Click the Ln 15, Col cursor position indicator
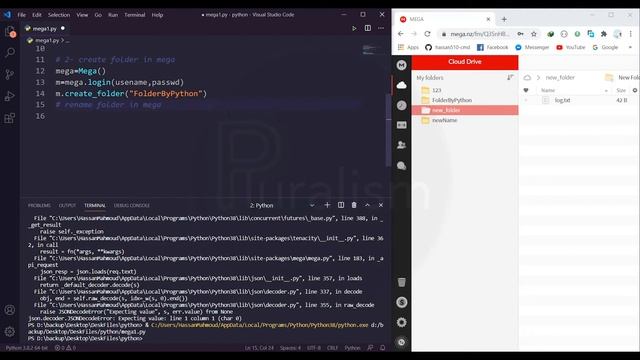 click(x=259, y=348)
